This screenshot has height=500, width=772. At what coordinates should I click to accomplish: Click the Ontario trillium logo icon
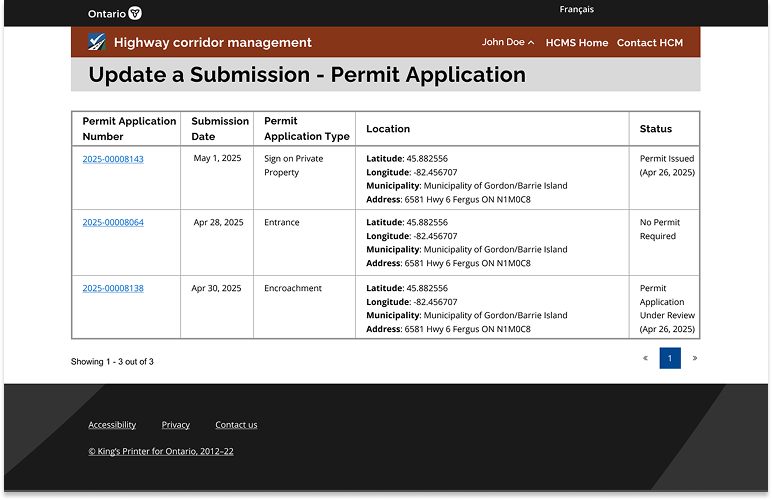point(135,13)
